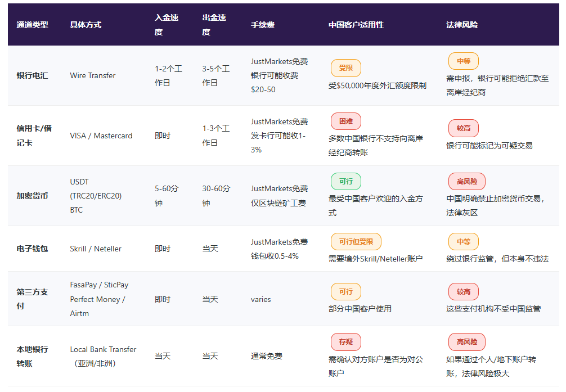This screenshot has width=566, height=392.
Task: Click the 高风险 badge in 本地银行转账 row
Action: coord(467,342)
